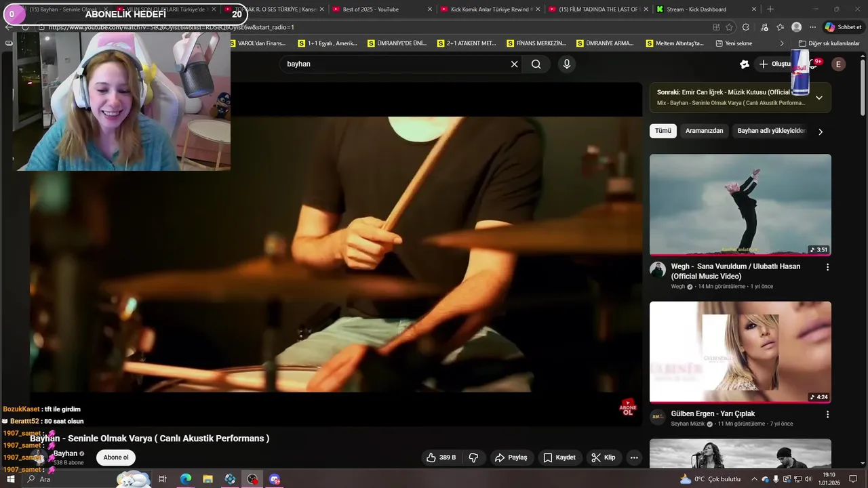Image resolution: width=868 pixels, height=488 pixels.
Task: Open the Meltem Altıntaş'ta bookmark
Action: pos(674,43)
